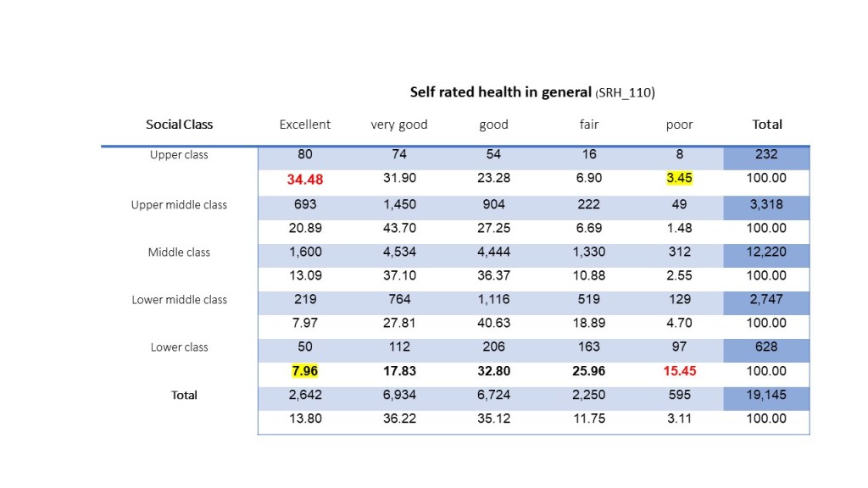Viewport: 868px width, 488px height.
Task: Click the red 34.48 percentage cell
Action: coord(305,180)
